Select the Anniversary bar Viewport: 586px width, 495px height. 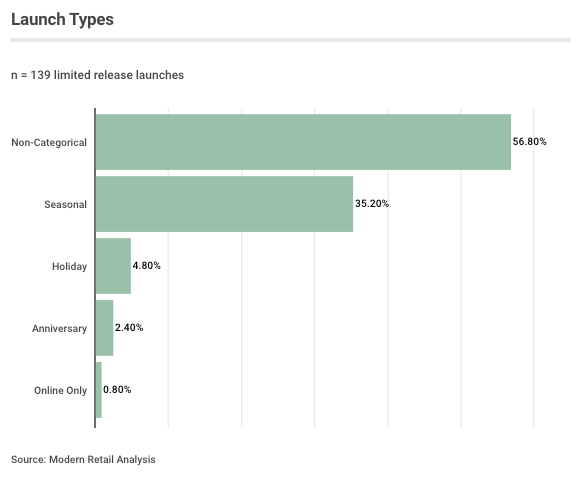pos(105,328)
